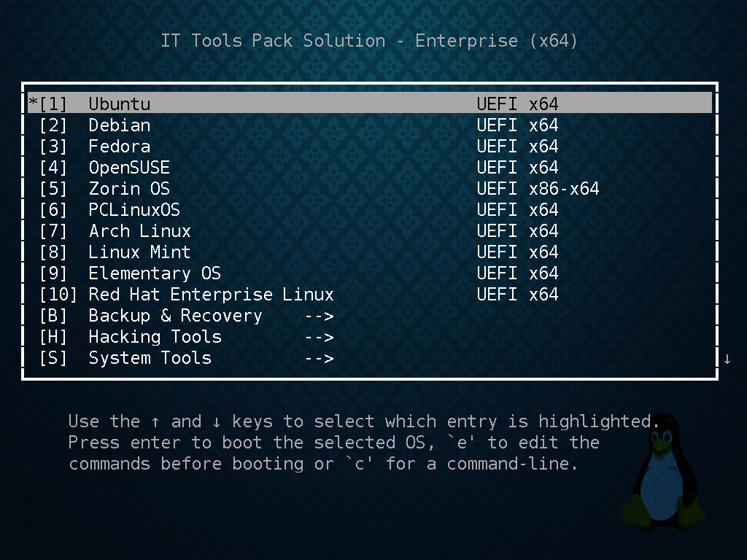Choose the Fedora menu entry
Viewport: 747px width, 560px height.
370,146
